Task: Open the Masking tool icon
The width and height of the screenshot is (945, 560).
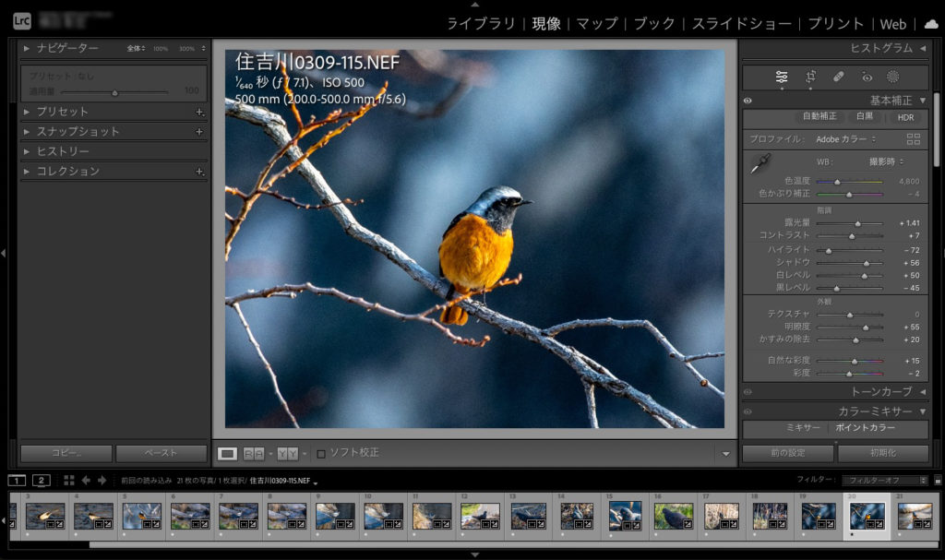Action: tap(893, 77)
